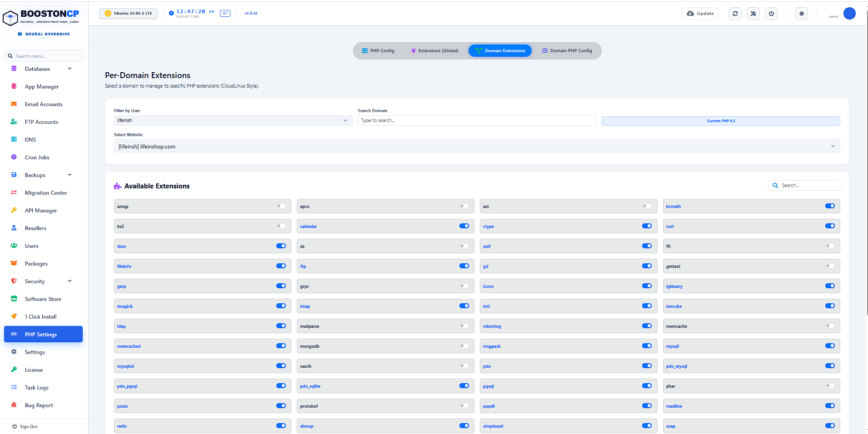The image size is (868, 434).
Task: Click the API Manager key icon
Action: [x=14, y=210]
